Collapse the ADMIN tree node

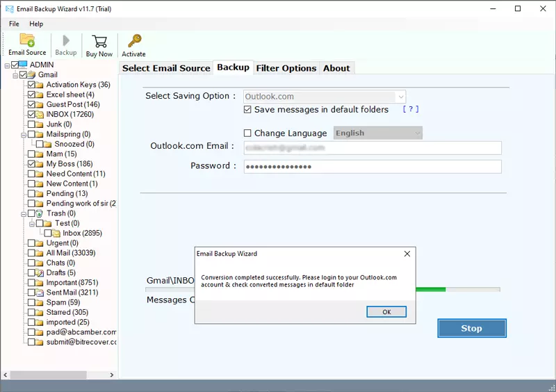(x=7, y=65)
